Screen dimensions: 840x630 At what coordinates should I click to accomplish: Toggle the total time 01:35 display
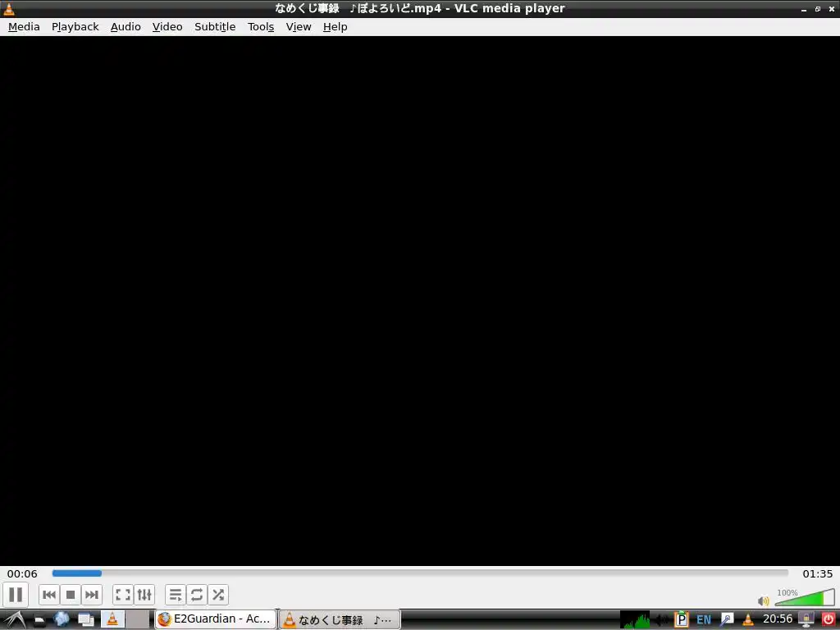point(818,573)
